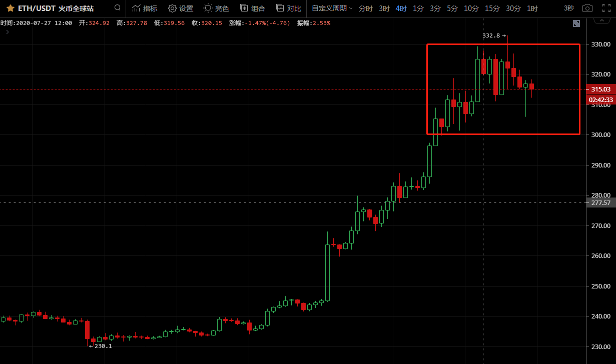This screenshot has height=364, width=616.
Task: Click the favorite star next to ETH/USDT
Action: click(x=10, y=8)
